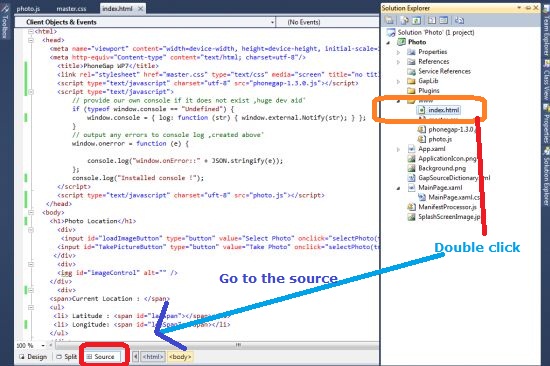The height and width of the screenshot is (366, 550).
Task: Open the Toolbox side panel
Action: coord(5,22)
